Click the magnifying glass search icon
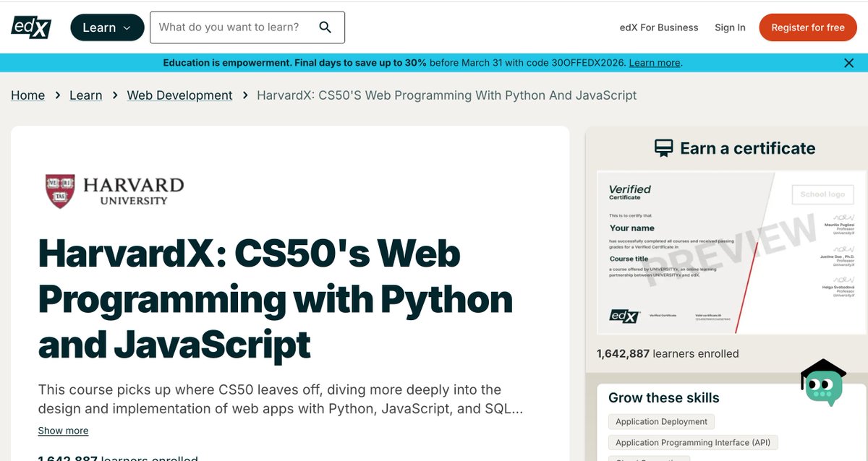868x461 pixels. point(325,27)
